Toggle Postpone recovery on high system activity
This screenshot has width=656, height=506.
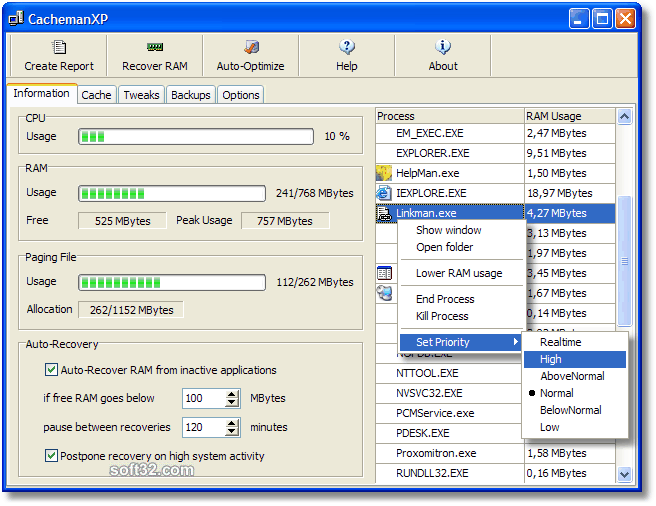tap(51, 455)
